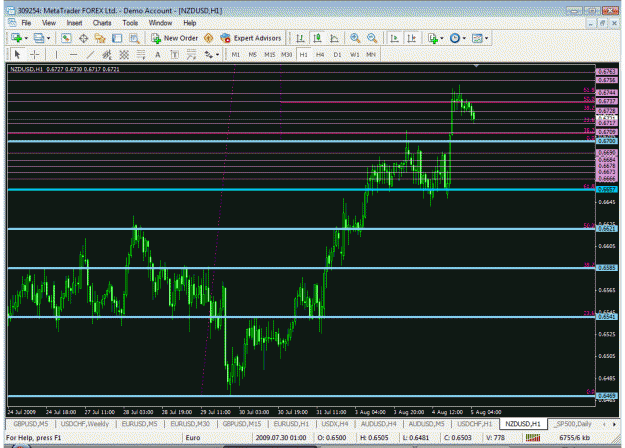Launch the Strategy Tester icon

(x=134, y=38)
